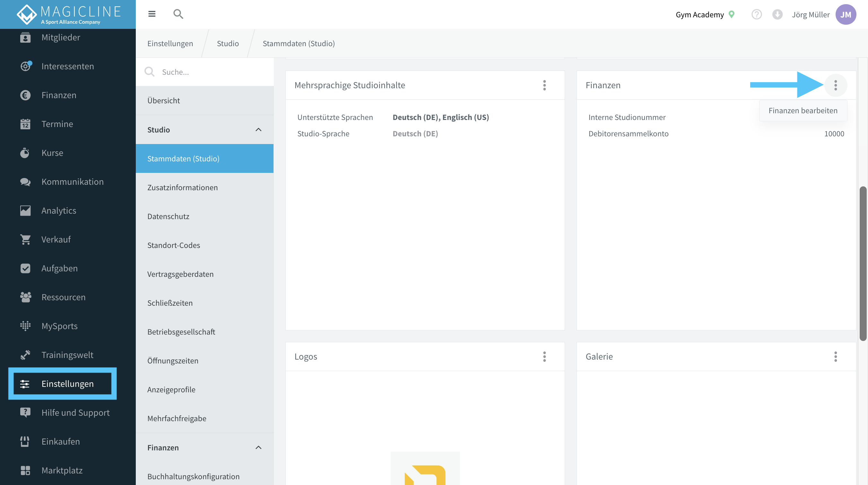The height and width of the screenshot is (485, 868).
Task: Click the Analytics chart icon
Action: point(25,210)
